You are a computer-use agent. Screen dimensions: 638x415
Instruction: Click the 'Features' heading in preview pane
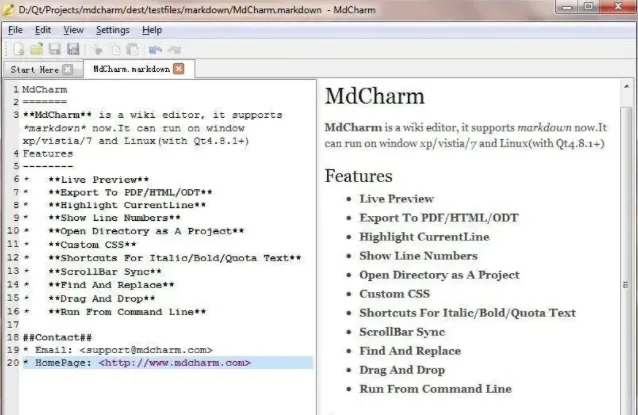358,176
